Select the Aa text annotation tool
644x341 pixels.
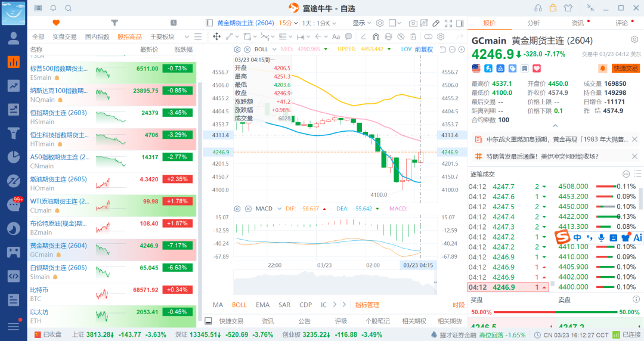(x=336, y=36)
